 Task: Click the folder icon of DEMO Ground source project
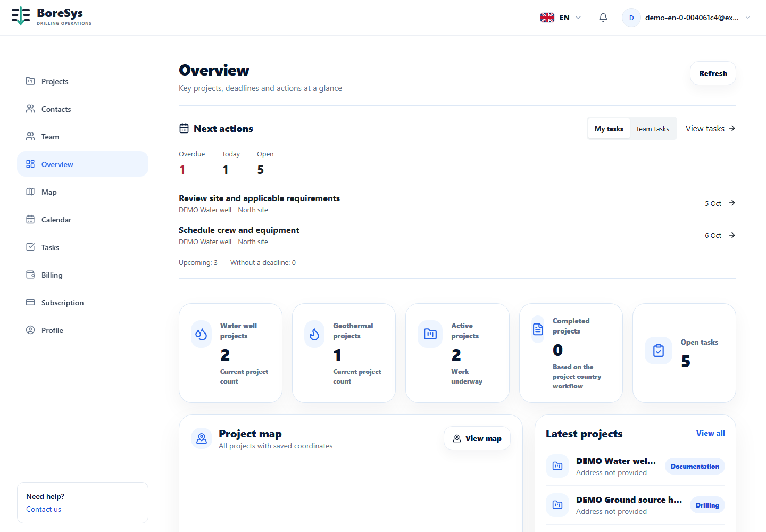click(x=557, y=505)
